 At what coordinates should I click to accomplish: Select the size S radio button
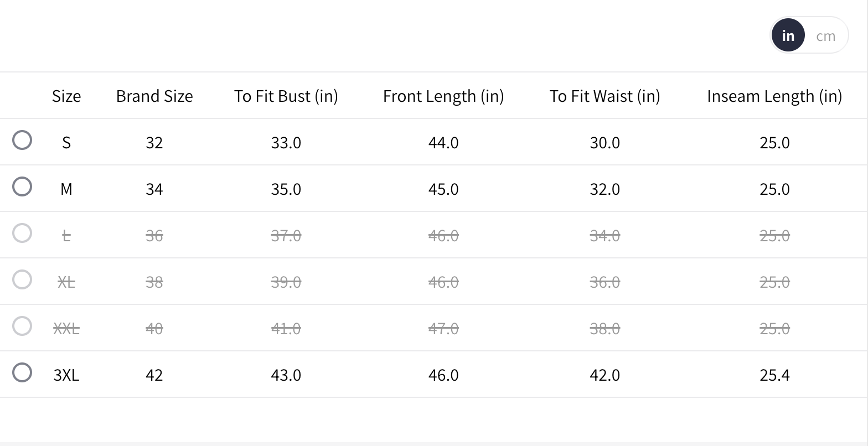[22, 140]
